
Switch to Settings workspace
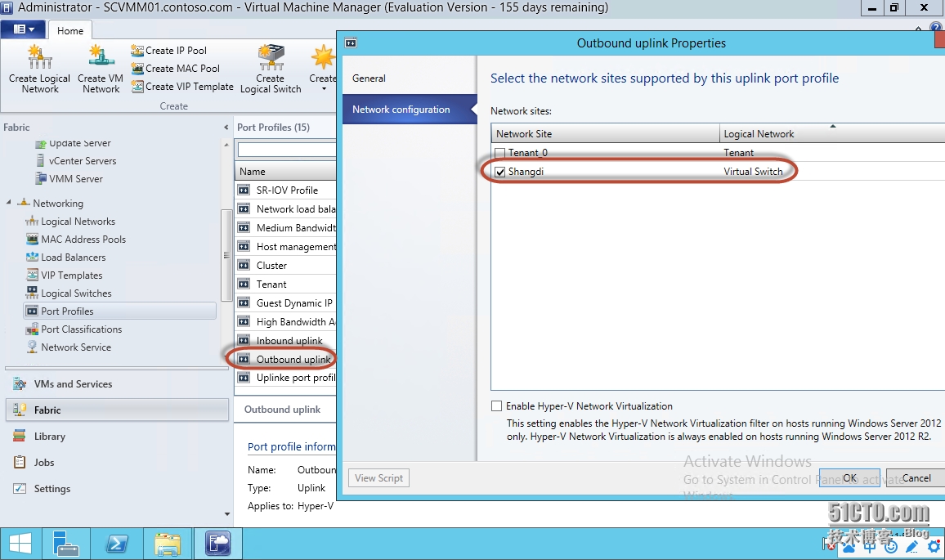click(117, 489)
